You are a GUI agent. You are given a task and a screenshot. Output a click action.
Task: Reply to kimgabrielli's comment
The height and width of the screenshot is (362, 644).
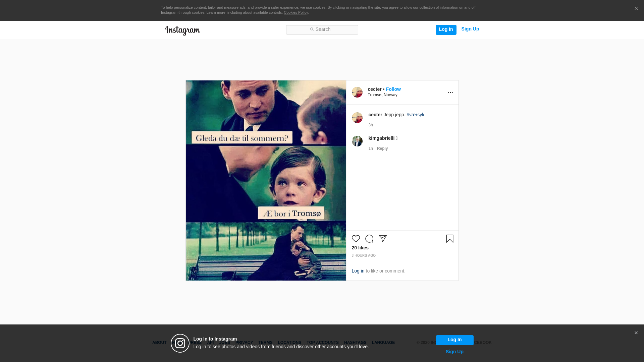pos(382,148)
